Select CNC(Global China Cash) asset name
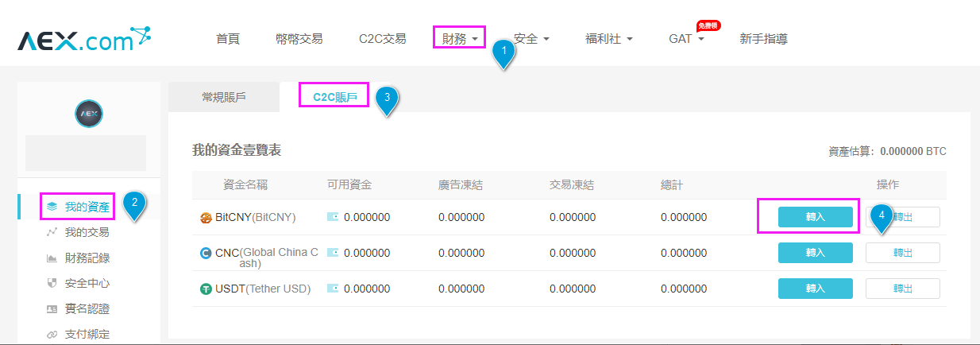The height and width of the screenshot is (345, 980). [267, 258]
